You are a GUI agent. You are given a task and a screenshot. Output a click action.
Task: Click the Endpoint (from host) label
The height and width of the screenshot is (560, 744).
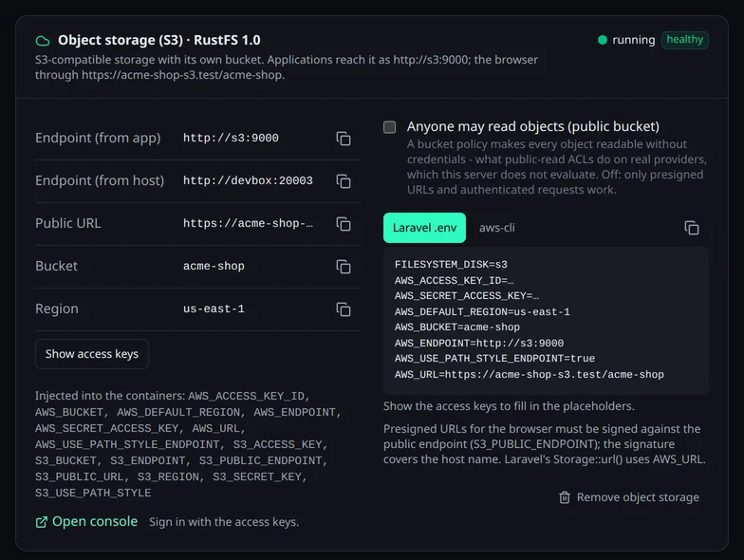point(100,180)
